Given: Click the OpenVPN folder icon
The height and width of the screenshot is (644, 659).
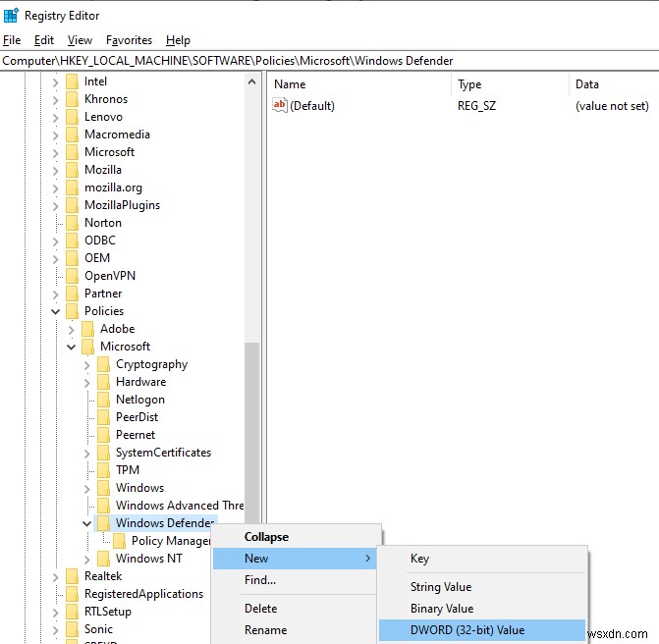Looking at the screenshot, I should pyautogui.click(x=73, y=276).
